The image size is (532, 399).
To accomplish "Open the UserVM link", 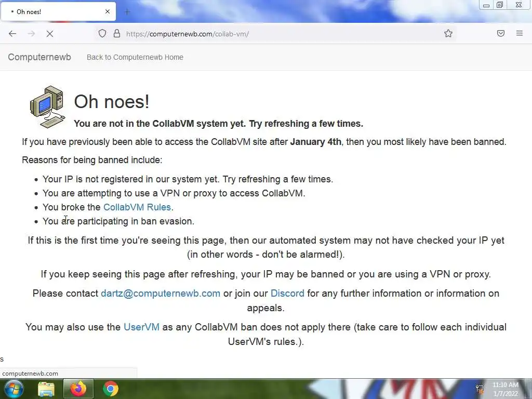I will tap(141, 327).
